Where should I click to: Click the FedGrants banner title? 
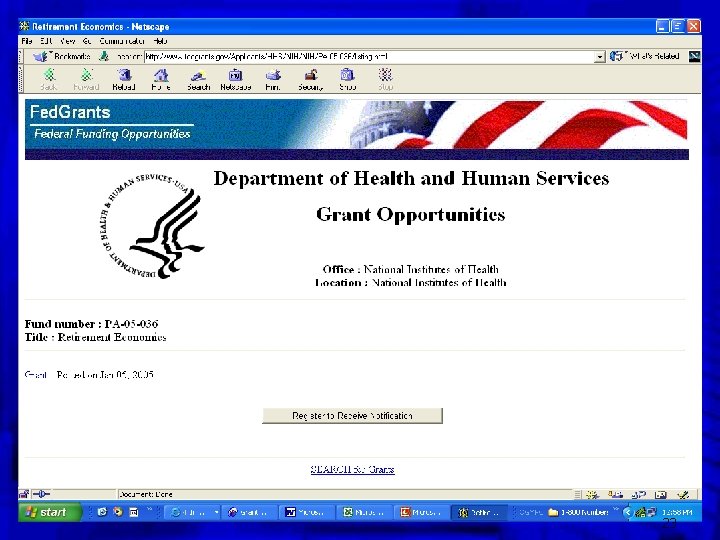coord(70,112)
